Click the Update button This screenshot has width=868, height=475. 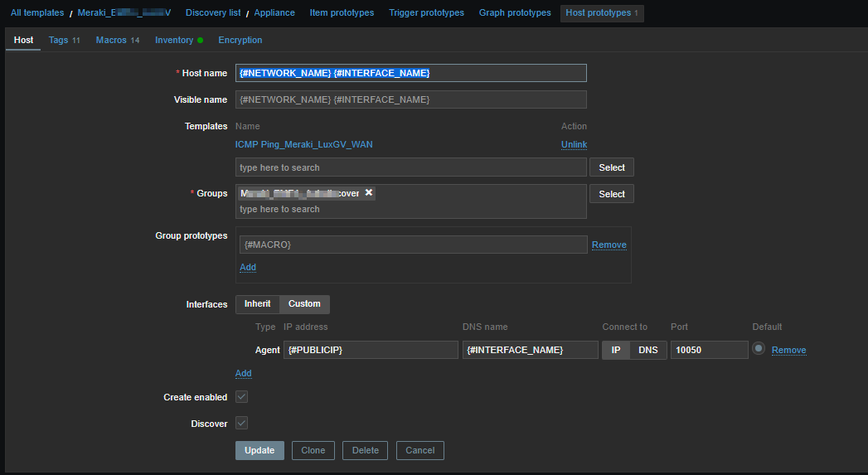tap(259, 450)
